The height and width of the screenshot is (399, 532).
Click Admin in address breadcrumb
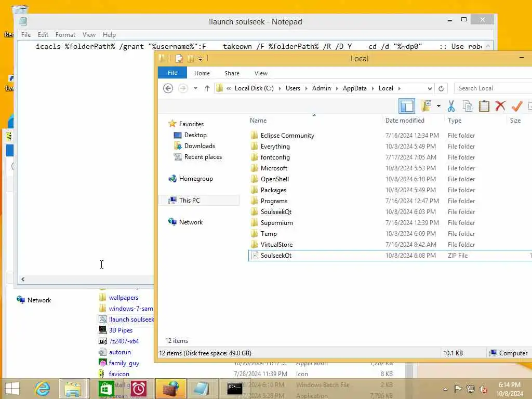tap(321, 88)
